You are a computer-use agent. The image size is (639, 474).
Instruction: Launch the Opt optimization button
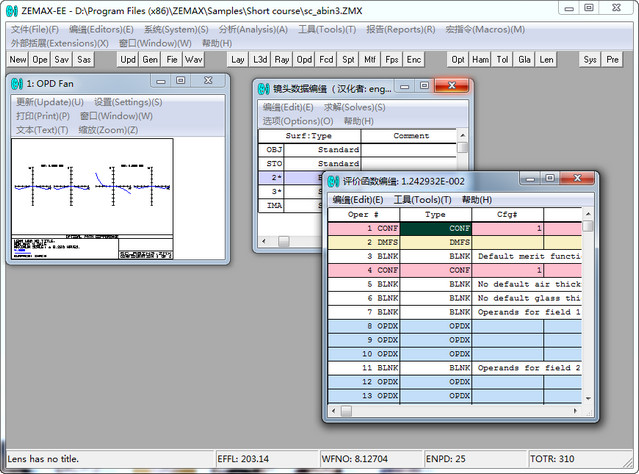pyautogui.click(x=458, y=60)
